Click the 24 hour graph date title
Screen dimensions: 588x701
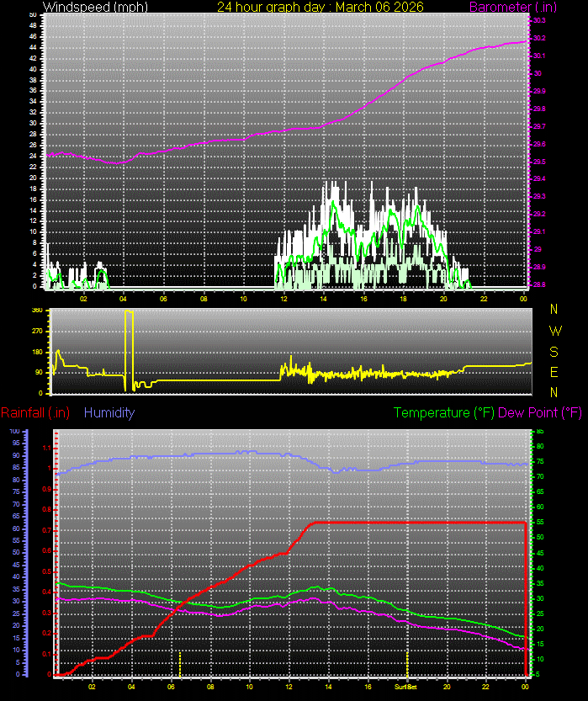point(320,7)
